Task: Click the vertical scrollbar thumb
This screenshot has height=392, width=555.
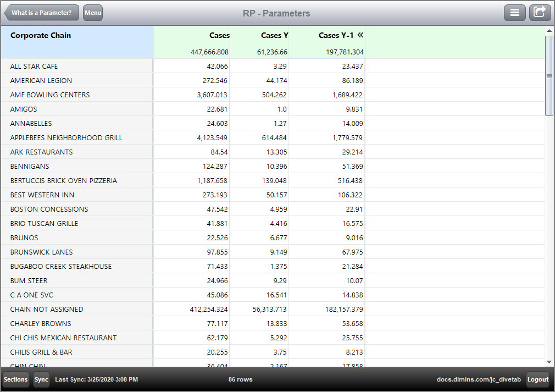Action: pyautogui.click(x=550, y=74)
